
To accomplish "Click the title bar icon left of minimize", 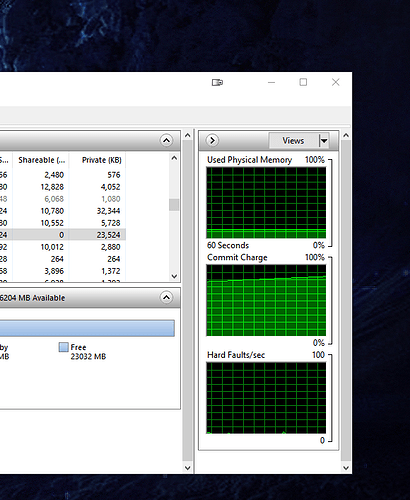I will click(217, 82).
